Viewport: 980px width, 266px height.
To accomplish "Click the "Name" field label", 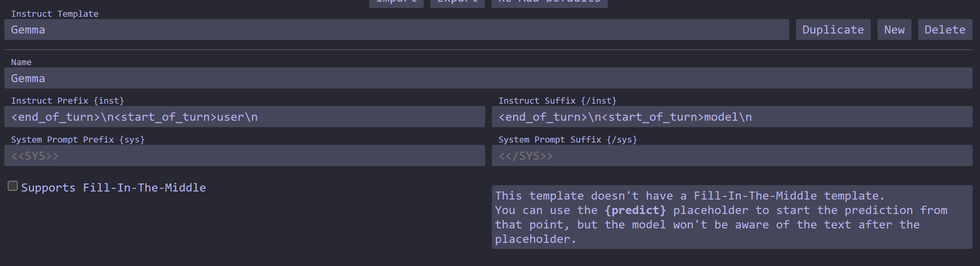I will [21, 62].
